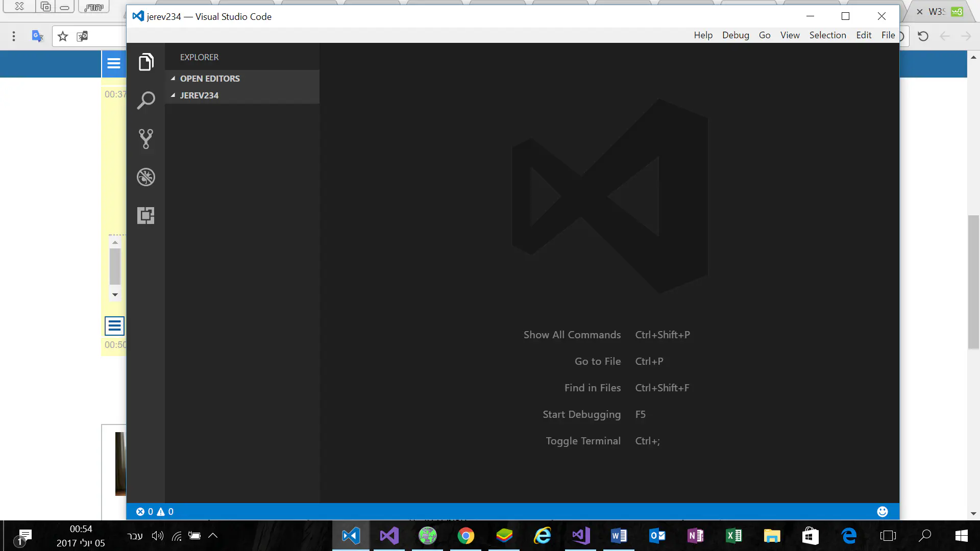Open the Selection menu

click(x=827, y=35)
